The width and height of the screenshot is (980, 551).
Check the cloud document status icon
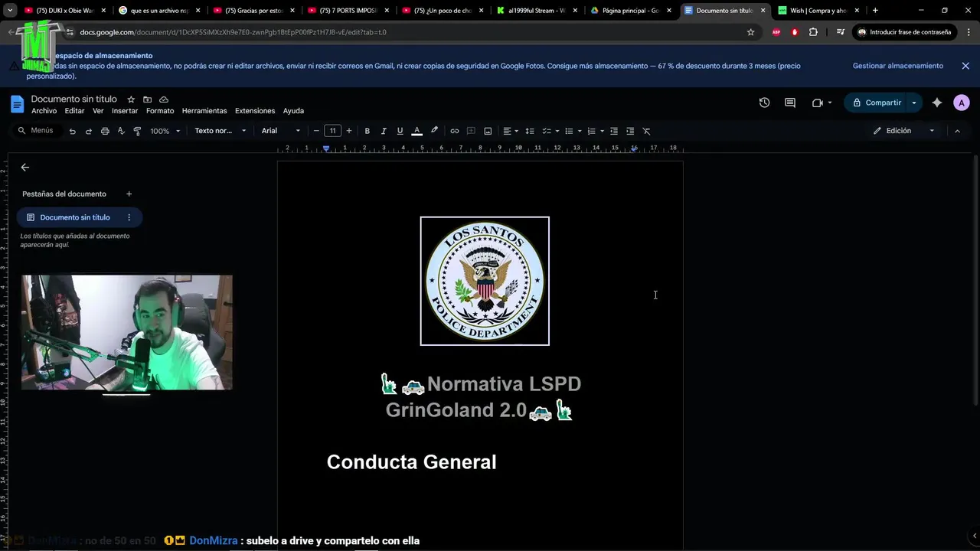click(x=164, y=99)
